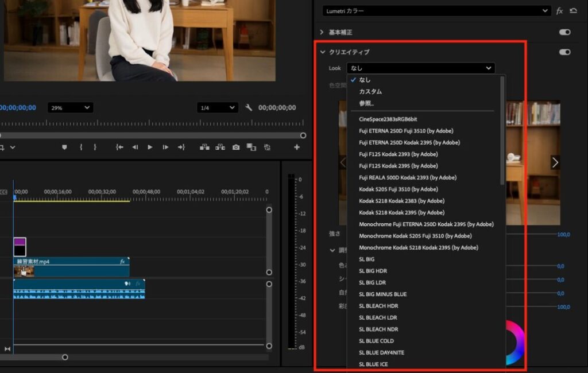Screen dimensions: 588x373
Task: Click the next Look preview arrow
Action: 555,162
